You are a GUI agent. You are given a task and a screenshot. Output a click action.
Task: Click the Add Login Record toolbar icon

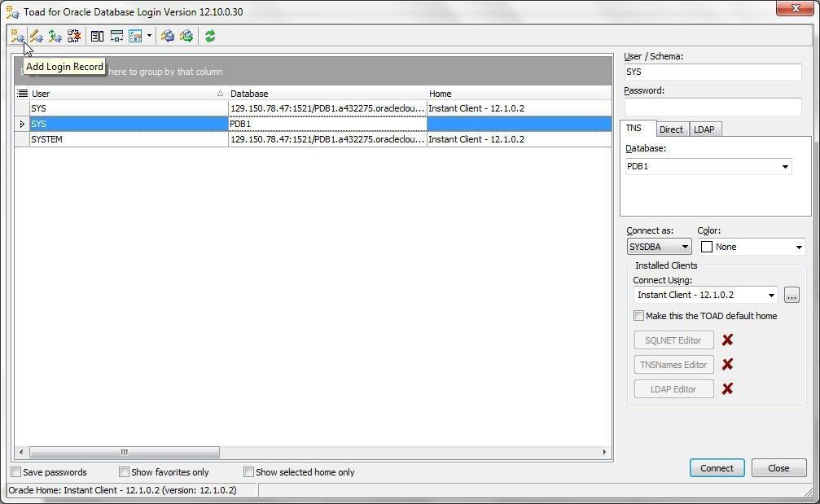(17, 36)
